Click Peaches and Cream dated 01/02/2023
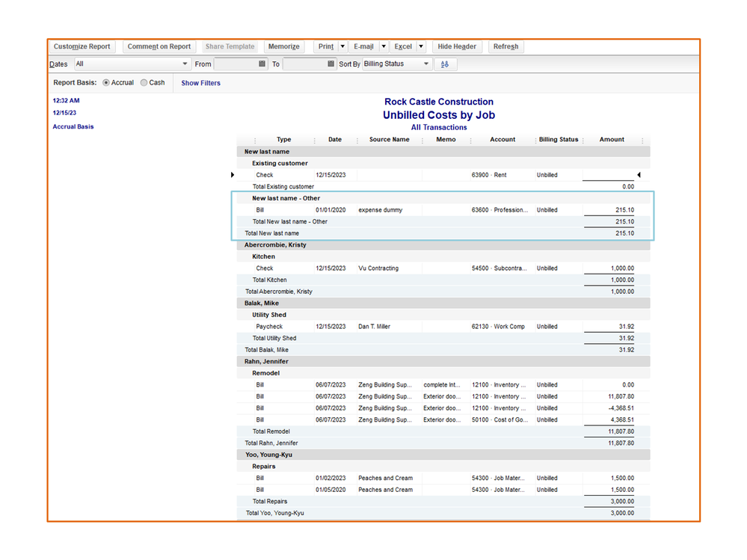Viewport: 747px width, 560px height. (385, 478)
